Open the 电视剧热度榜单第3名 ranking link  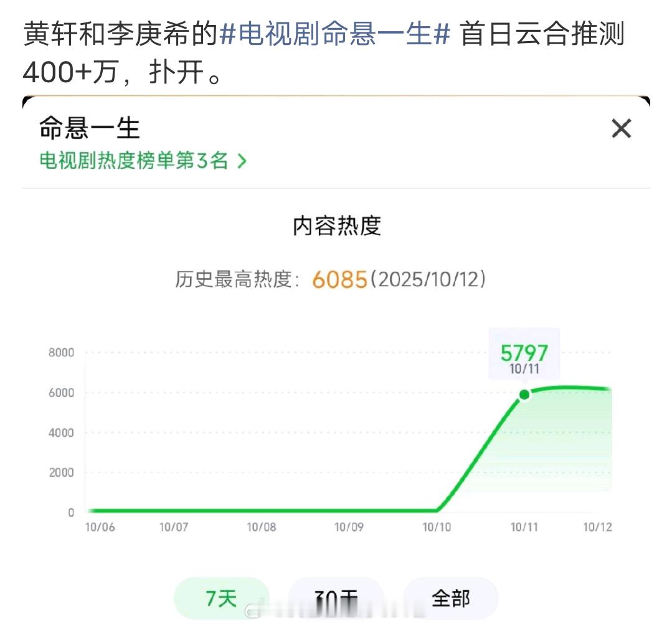(x=143, y=161)
